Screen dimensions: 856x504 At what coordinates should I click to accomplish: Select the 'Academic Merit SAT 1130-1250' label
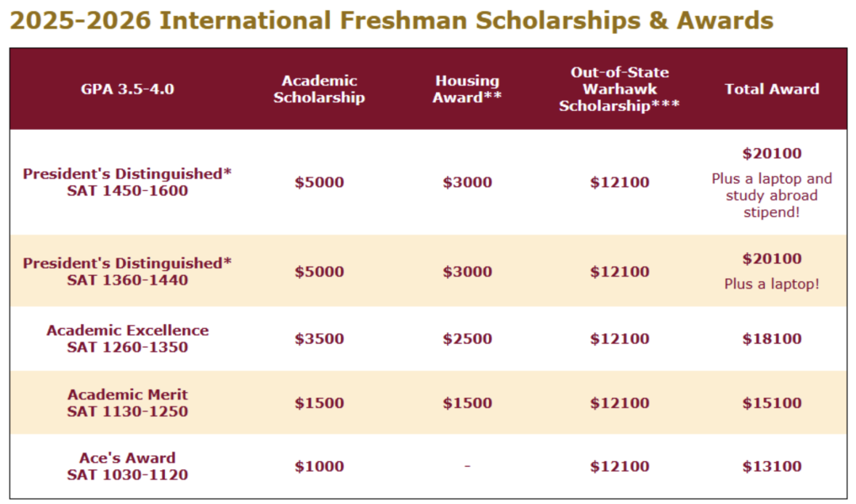coord(128,403)
